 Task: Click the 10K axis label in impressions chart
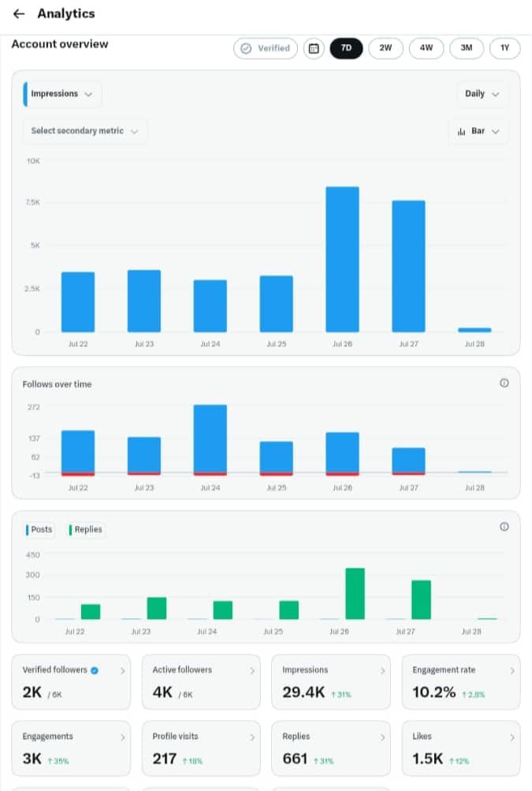pos(33,161)
